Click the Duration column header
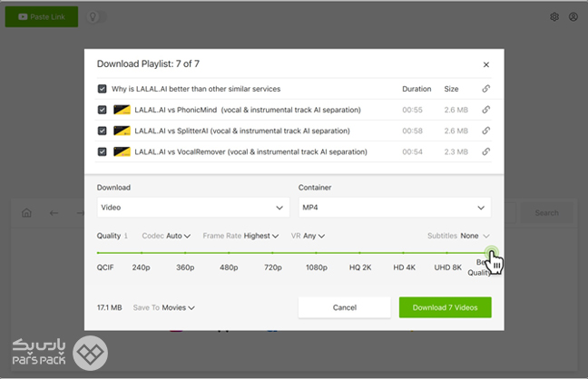Viewport: 588px width, 379px height. tap(416, 89)
